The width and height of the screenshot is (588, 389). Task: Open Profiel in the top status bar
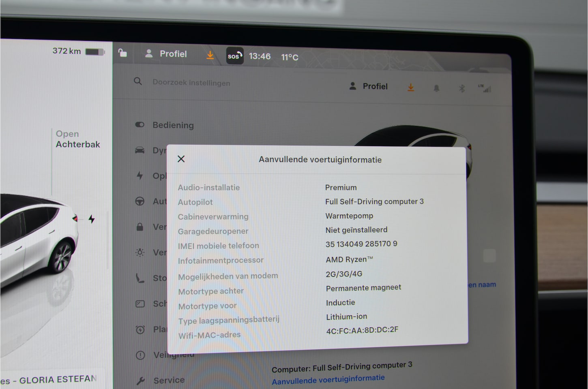point(166,54)
